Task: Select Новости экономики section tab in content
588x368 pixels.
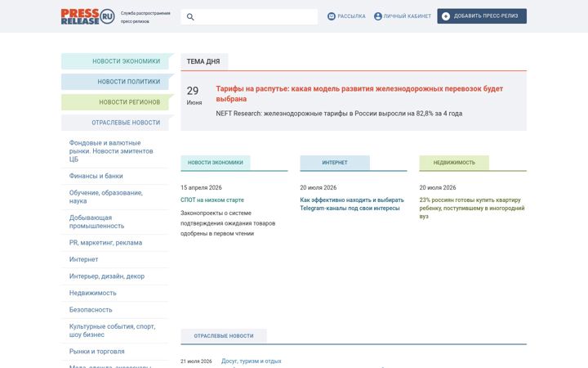Action: click(x=216, y=163)
